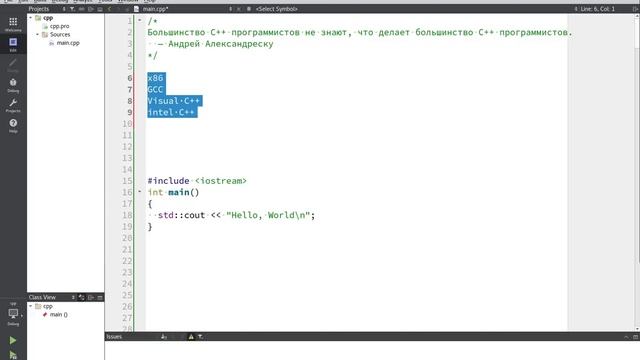Split the Projects sidebar pane
Viewport: 640px width, 360px height.
tap(91, 9)
